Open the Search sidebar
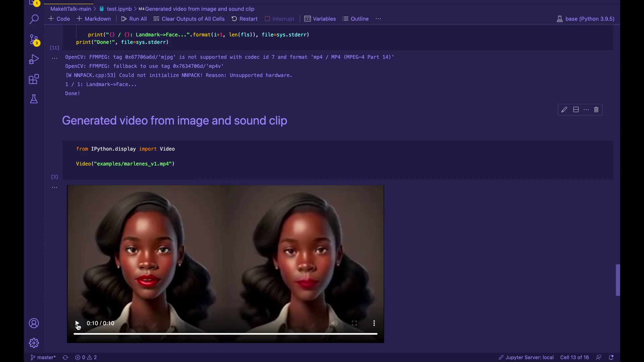The height and width of the screenshot is (362, 644). [34, 19]
